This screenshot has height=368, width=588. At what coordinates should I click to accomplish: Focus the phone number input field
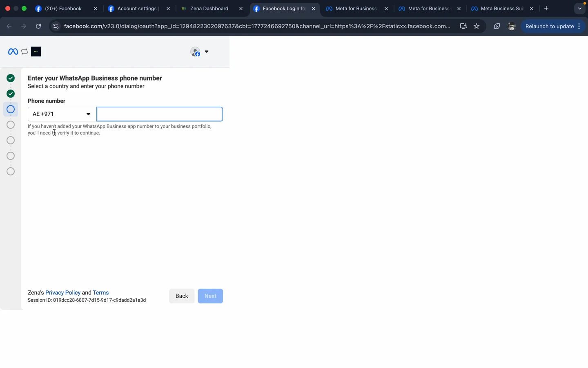pyautogui.click(x=160, y=114)
